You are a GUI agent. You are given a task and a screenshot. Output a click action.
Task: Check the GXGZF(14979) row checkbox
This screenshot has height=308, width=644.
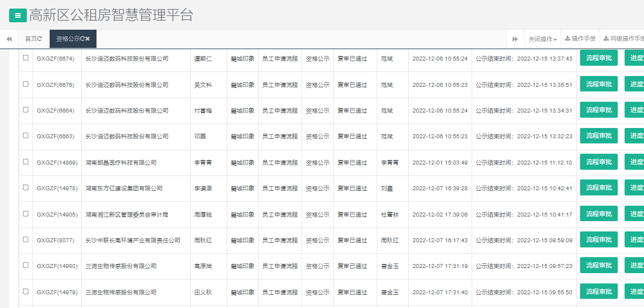point(26,291)
